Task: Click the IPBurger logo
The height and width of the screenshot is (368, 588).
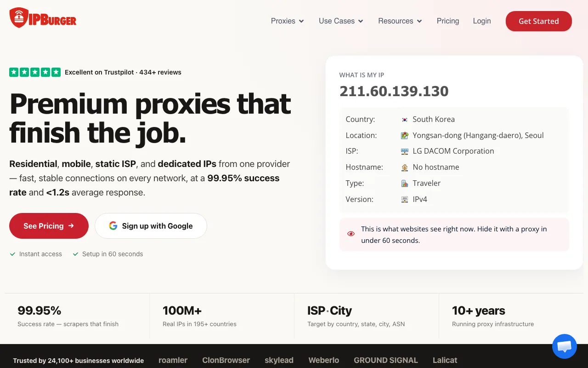Action: (43, 18)
